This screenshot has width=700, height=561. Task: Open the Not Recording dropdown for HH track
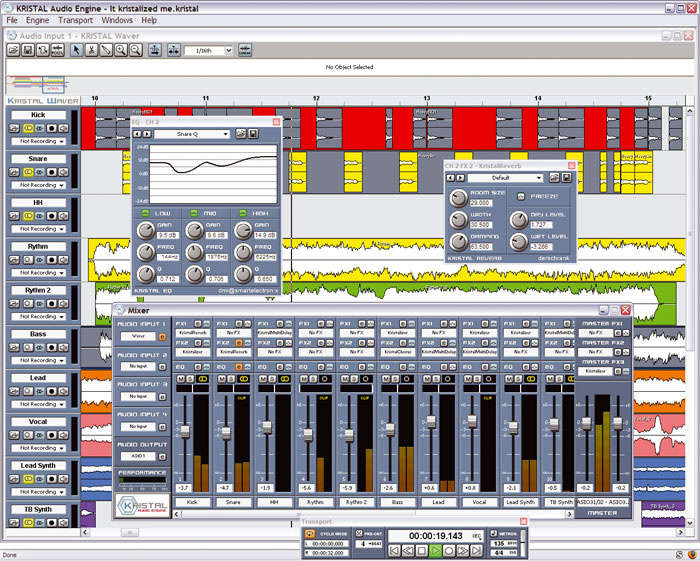[38, 229]
